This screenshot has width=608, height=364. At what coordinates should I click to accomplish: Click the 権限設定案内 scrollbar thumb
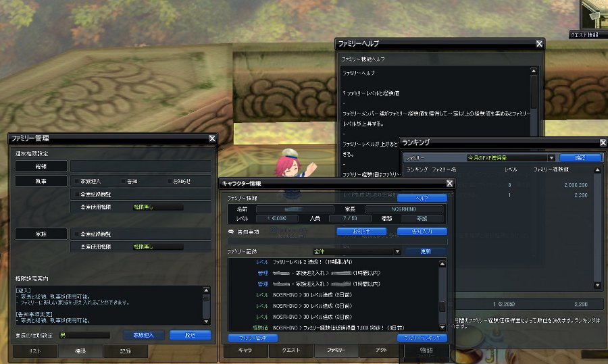[206, 298]
